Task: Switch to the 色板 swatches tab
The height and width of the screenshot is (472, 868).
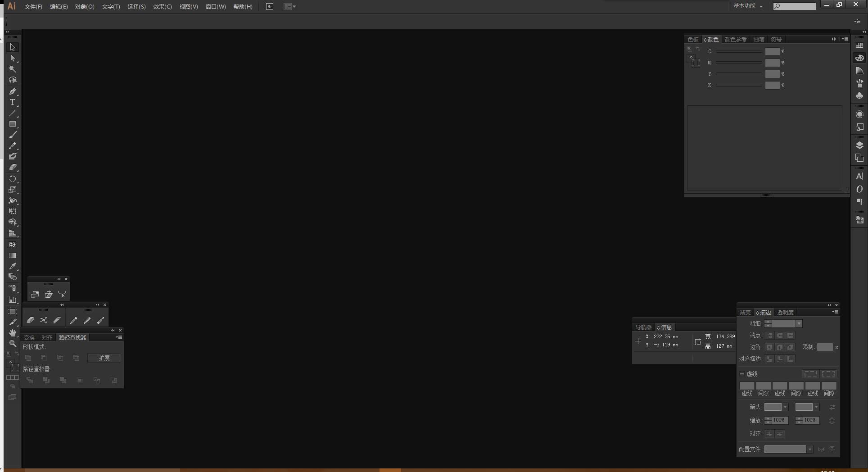Action: point(693,40)
